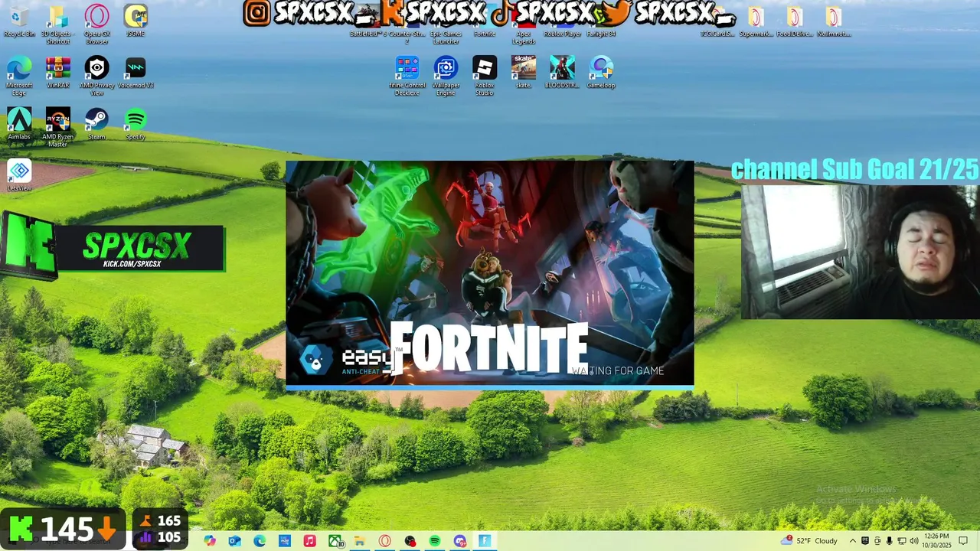This screenshot has width=980, height=551.
Task: Open the 12:26 PM clock calendar
Action: click(x=937, y=541)
